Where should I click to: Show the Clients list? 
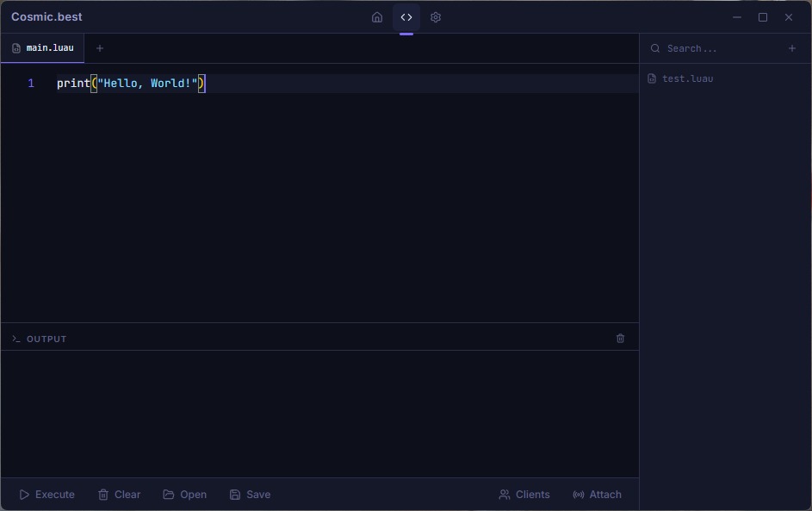click(x=524, y=495)
